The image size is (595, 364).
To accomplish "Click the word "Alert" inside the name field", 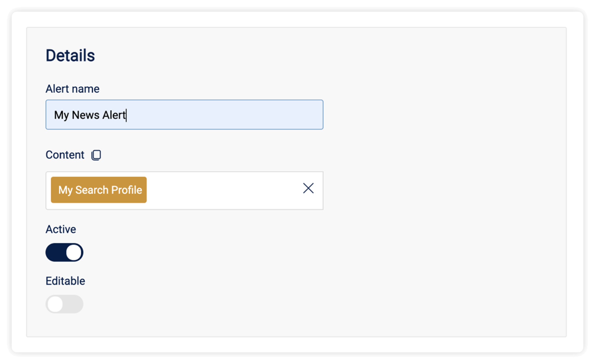I will 114,115.
